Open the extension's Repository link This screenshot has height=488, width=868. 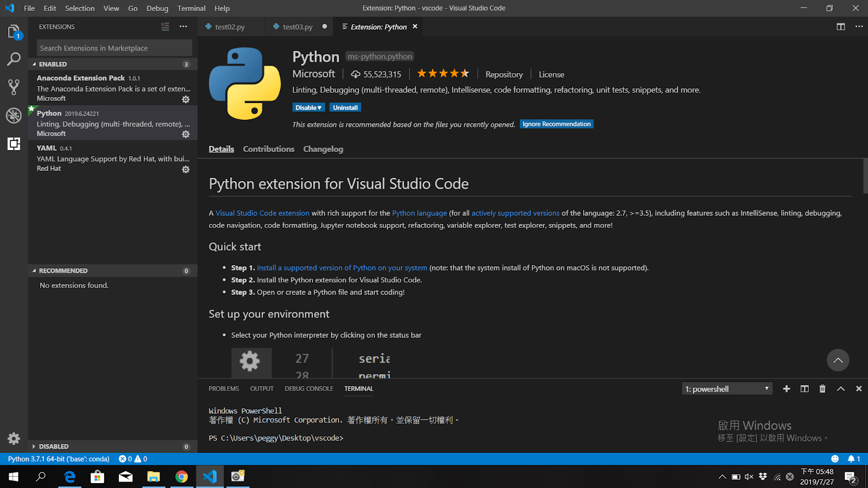click(x=503, y=74)
